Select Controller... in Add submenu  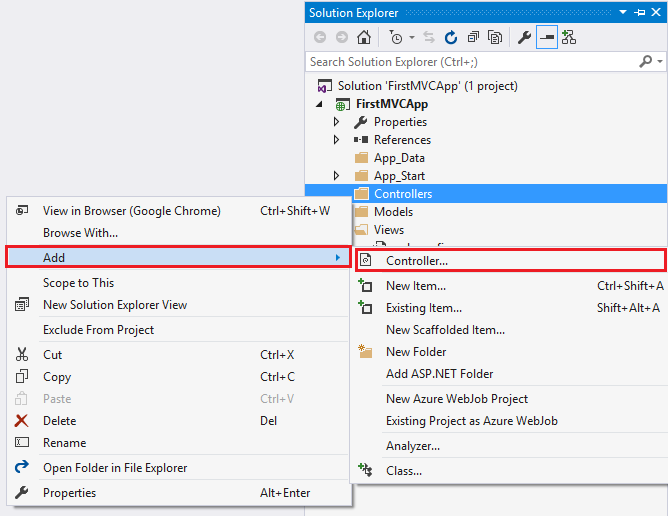[510, 260]
